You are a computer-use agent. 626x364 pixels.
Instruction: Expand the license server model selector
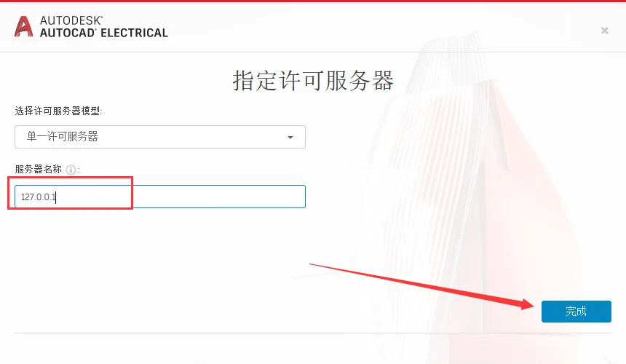[x=160, y=137]
